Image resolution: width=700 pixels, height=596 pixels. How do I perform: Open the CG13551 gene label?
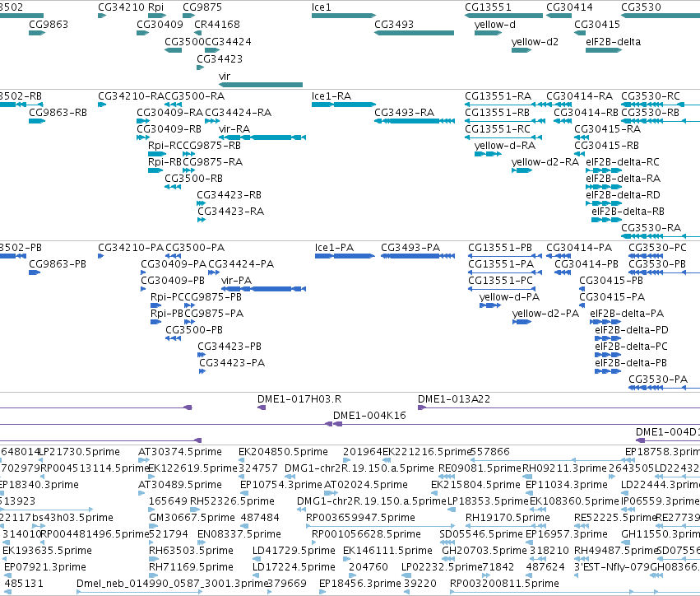click(x=488, y=7)
